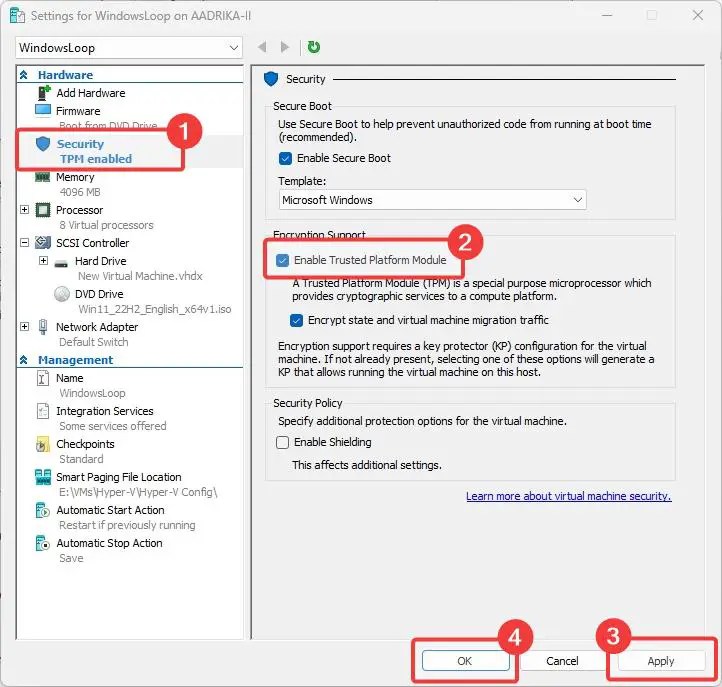Viewport: 722px width, 687px height.
Task: Select Security settings in the tree
Action: (81, 144)
